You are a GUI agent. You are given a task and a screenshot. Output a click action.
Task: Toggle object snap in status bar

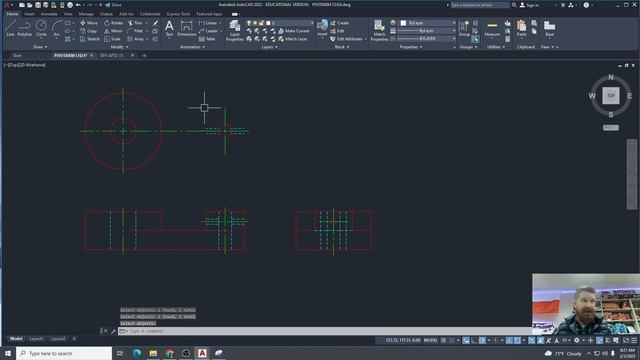point(518,340)
